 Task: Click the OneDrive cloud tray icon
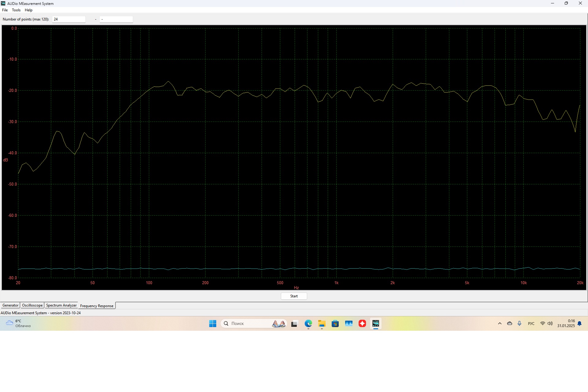point(510,323)
